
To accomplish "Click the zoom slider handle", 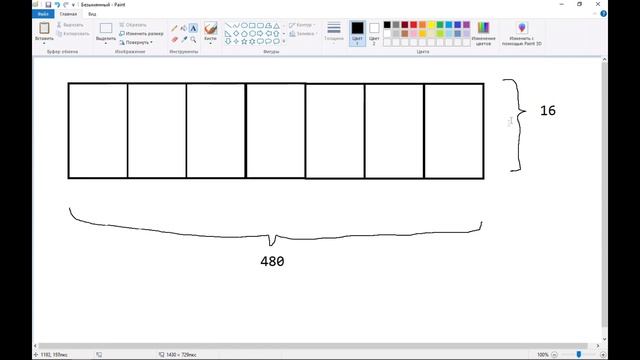I will coord(579,355).
